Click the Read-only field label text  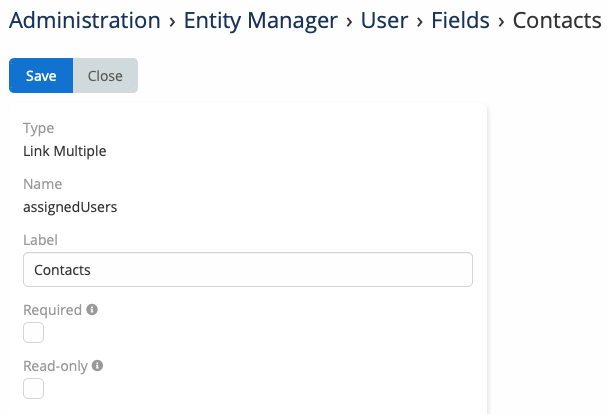[x=55, y=367]
